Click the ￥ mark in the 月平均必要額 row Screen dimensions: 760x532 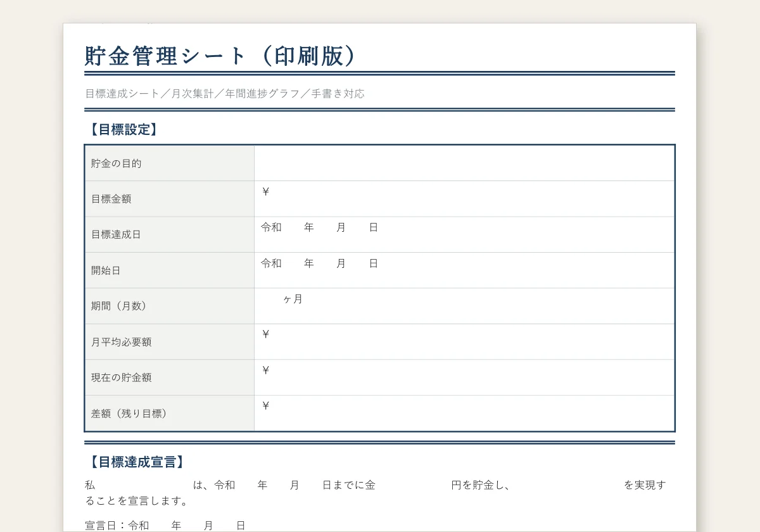point(265,334)
